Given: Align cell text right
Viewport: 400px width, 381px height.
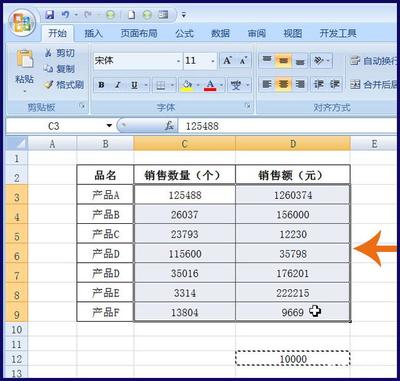Looking at the screenshot, I should click(300, 85).
